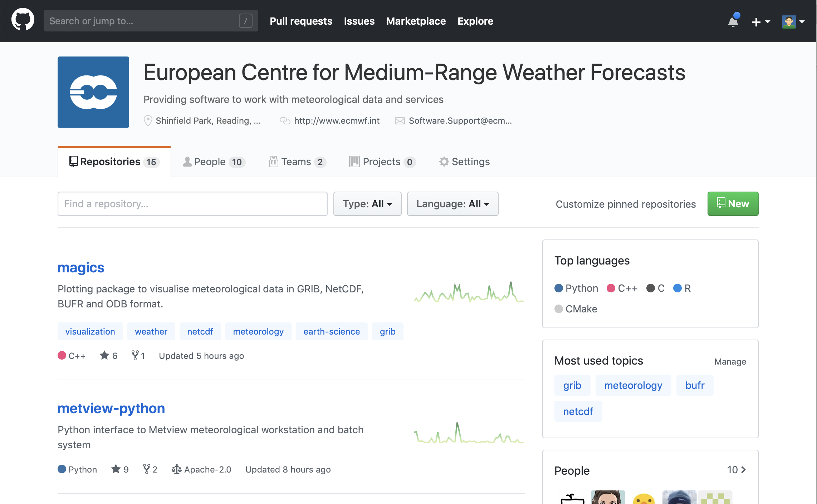This screenshot has height=504, width=817.
Task: Select the Python language indicator on metview-python
Action: (x=62, y=469)
